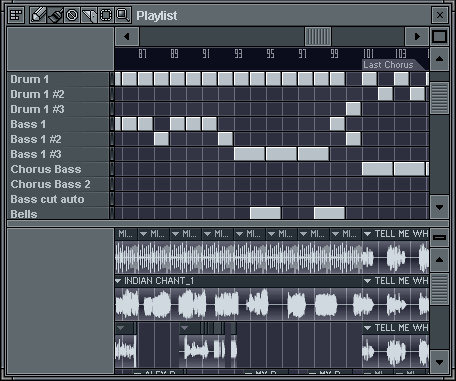The image size is (456, 381).
Task: Open the MI... clip menu arrow at bar 99
Action: point(335,234)
